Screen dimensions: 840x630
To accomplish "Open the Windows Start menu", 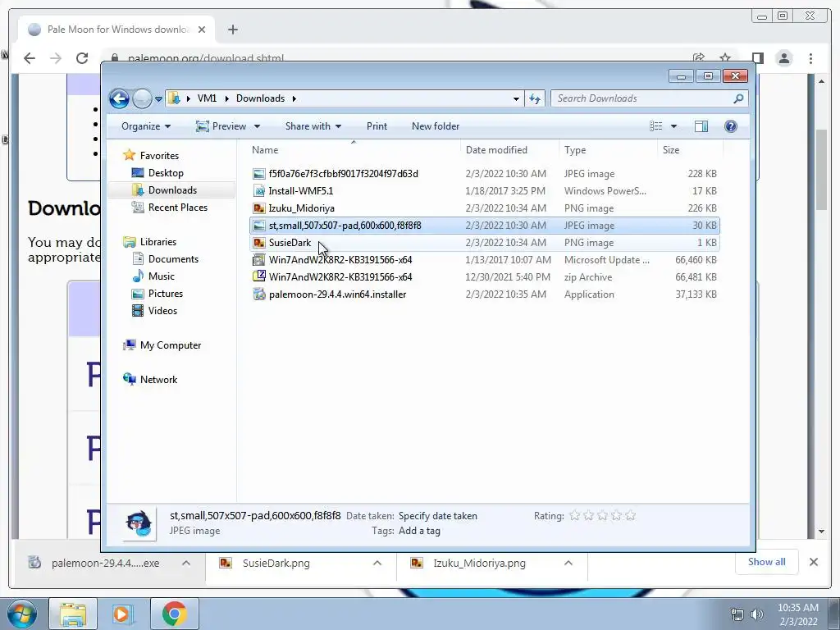I will (x=22, y=614).
